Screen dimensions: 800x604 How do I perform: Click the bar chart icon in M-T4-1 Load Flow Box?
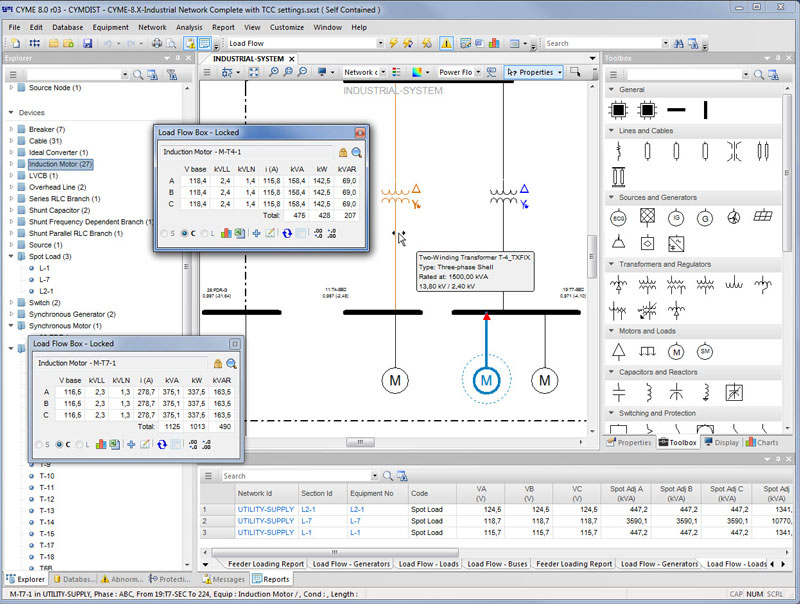(x=225, y=233)
